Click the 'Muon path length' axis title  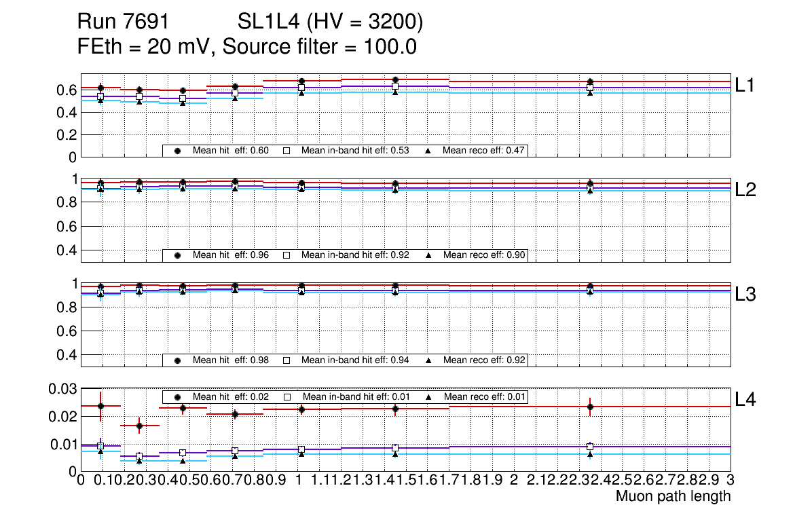click(673, 496)
